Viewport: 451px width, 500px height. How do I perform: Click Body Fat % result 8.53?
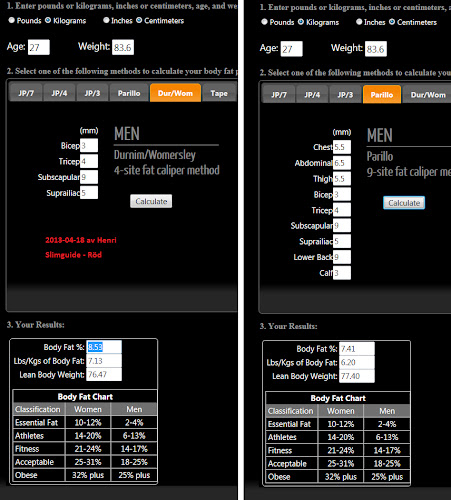coord(104,347)
